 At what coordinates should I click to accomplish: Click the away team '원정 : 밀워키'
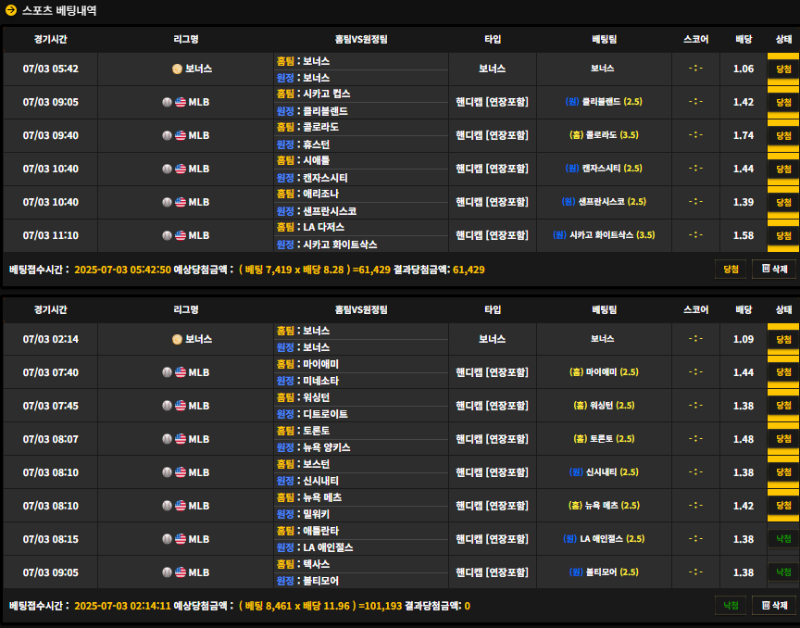[303, 514]
